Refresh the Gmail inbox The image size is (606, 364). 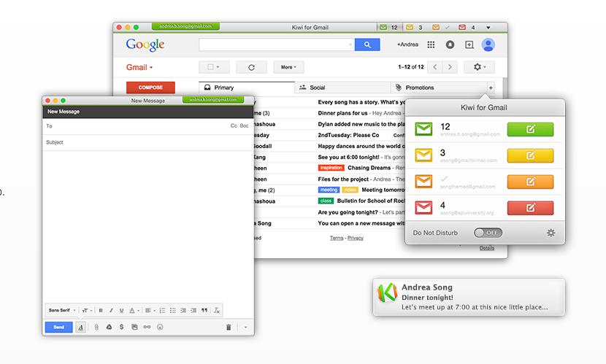coord(251,67)
